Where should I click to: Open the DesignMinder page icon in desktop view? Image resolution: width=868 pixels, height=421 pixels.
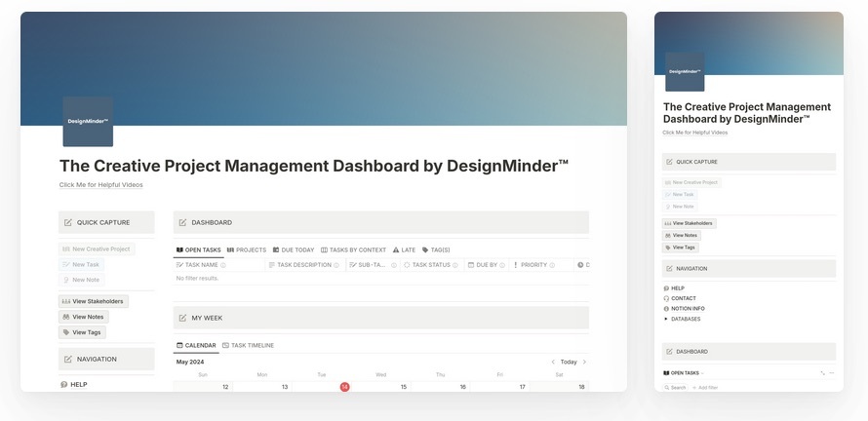pyautogui.click(x=88, y=122)
